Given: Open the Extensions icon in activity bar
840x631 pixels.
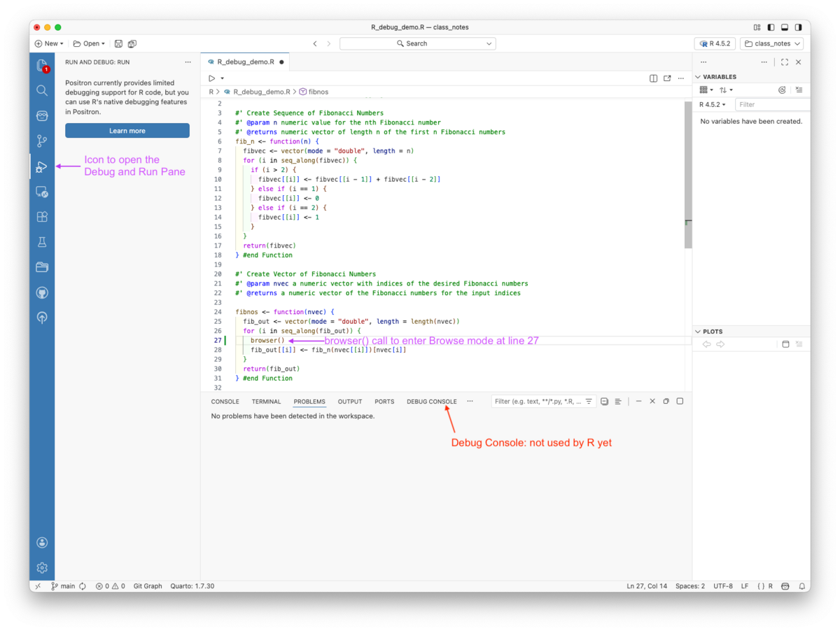Looking at the screenshot, I should coord(42,217).
